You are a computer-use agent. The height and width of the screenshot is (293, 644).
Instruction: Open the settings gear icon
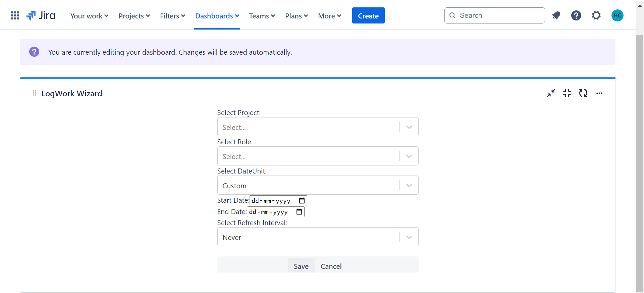596,15
